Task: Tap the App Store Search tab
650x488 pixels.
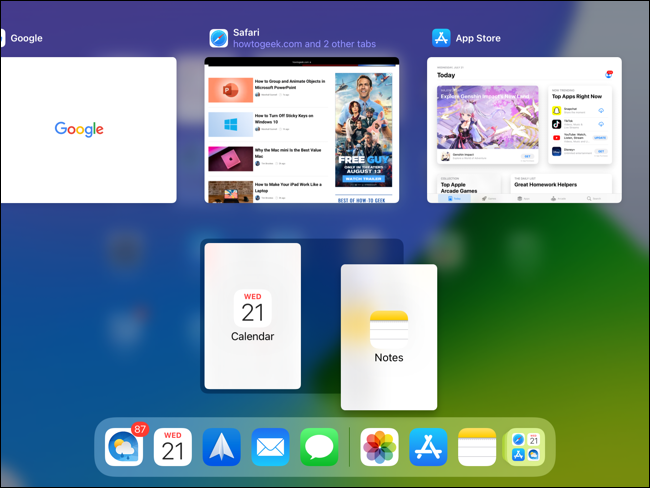Action: (x=594, y=199)
